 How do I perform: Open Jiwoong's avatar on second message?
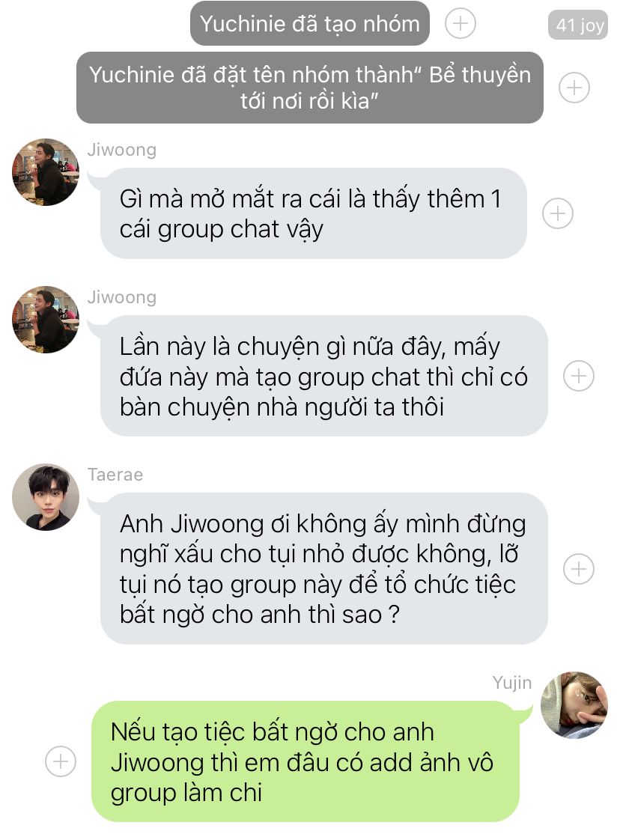(46, 319)
